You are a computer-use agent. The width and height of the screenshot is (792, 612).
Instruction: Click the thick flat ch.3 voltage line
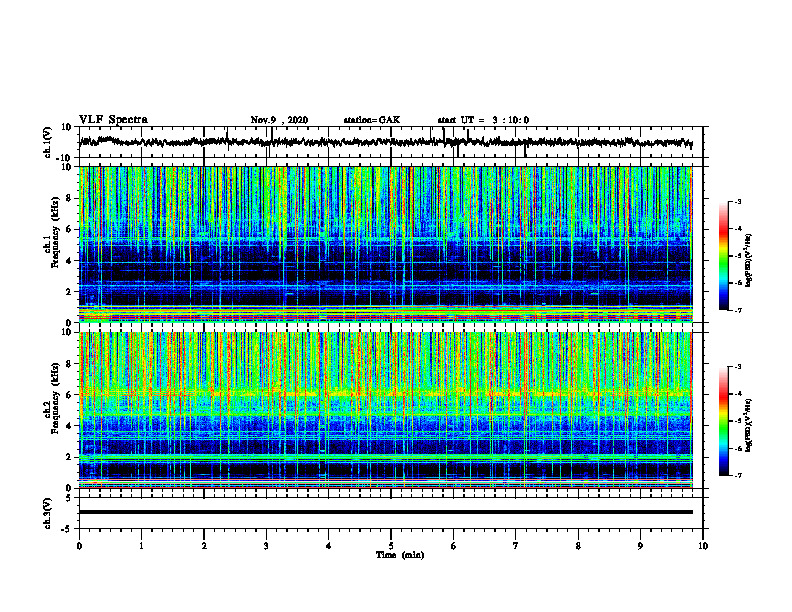tap(386, 512)
